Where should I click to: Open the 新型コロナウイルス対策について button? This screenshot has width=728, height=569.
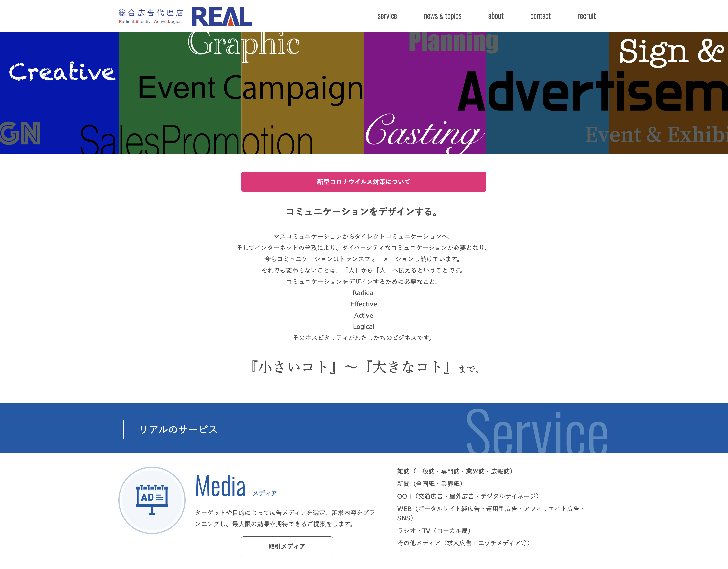tap(364, 181)
